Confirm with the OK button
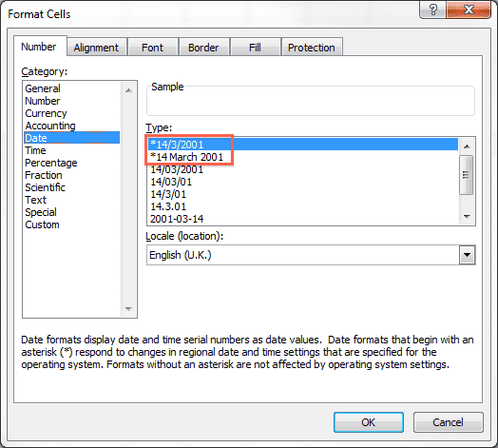 (369, 422)
